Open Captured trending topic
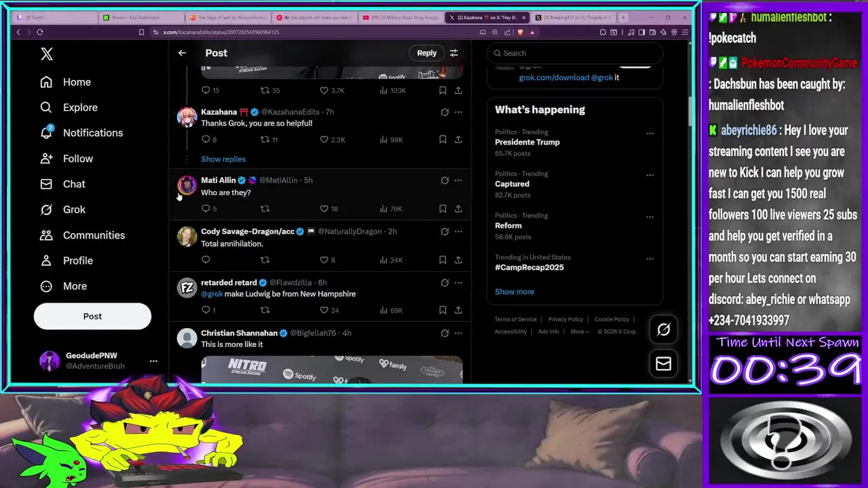 512,184
